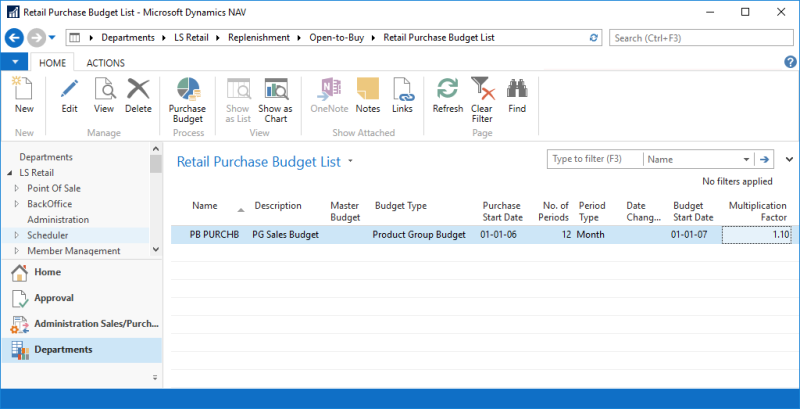Click the Find binoculars icon
The width and height of the screenshot is (800, 409).
[517, 89]
